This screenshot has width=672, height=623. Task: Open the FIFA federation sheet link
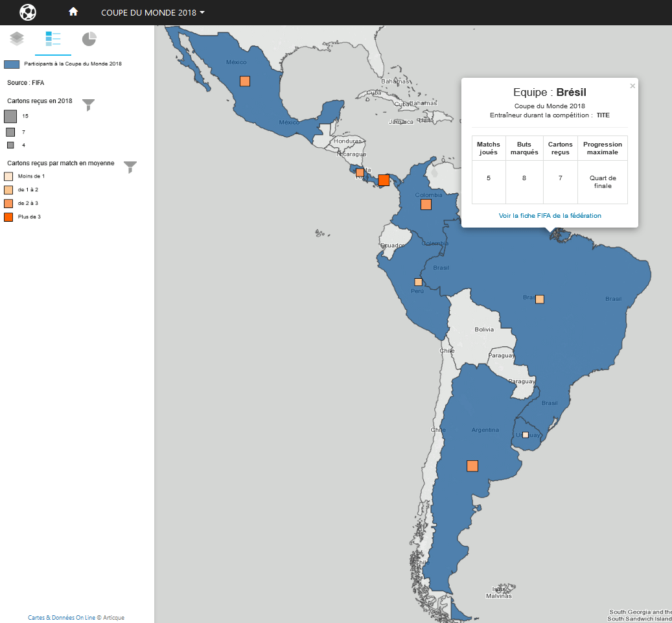pos(550,215)
